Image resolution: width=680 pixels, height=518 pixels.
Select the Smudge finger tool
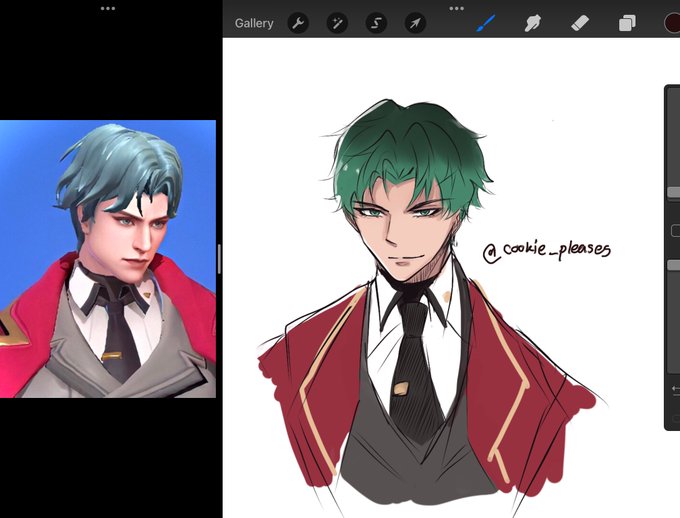click(x=533, y=23)
